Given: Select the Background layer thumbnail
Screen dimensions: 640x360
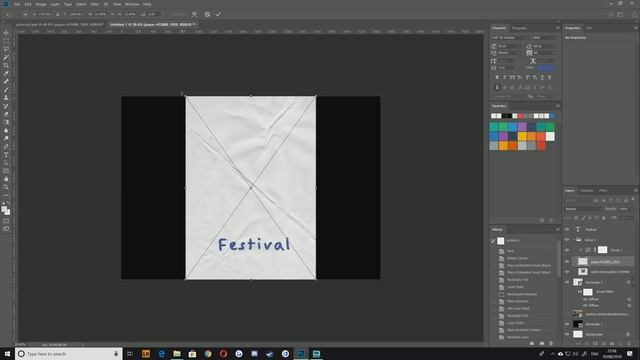Looking at the screenshot, I should coord(578,334).
